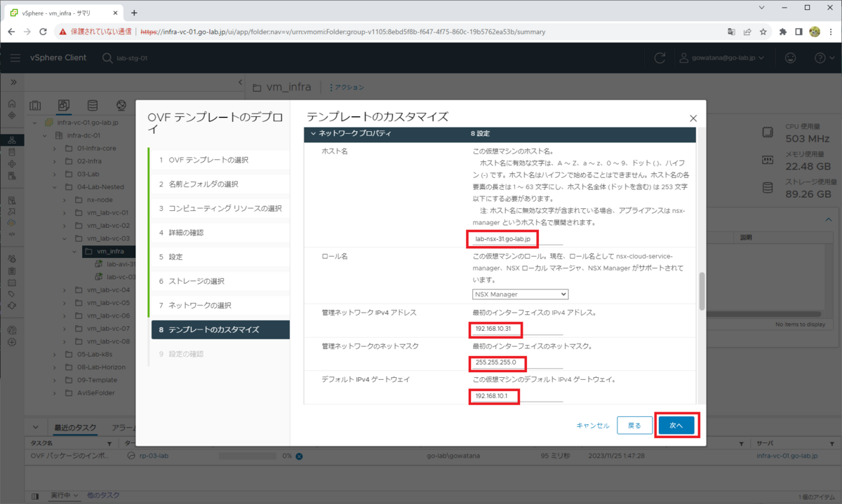Go to step 6 ストレージの選択

(220, 281)
